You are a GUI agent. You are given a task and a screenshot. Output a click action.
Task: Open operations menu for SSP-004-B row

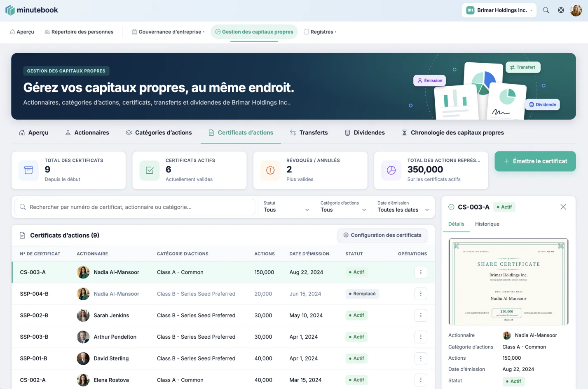click(421, 294)
